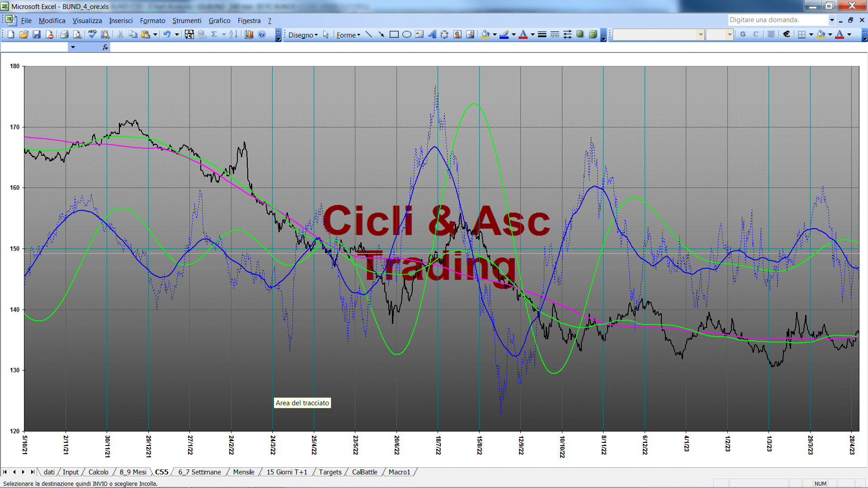
Task: Toggle italic (C) formatting
Action: pos(755,34)
